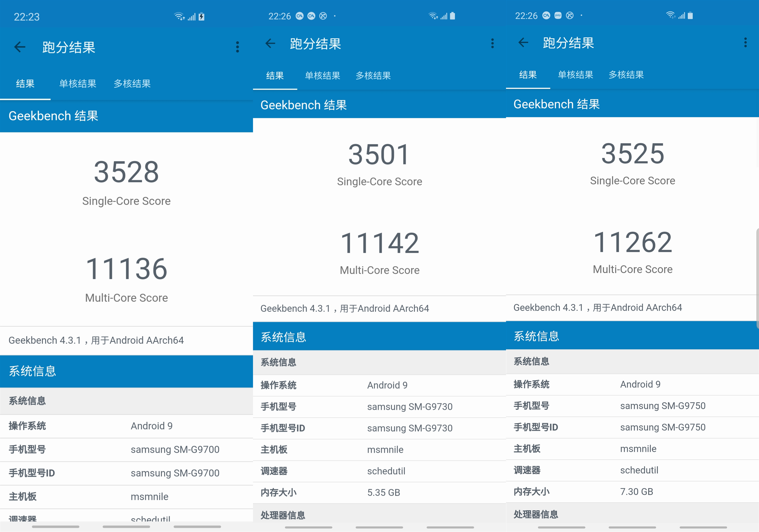Image resolution: width=759 pixels, height=532 pixels.
Task: Tap single-core score 3501
Action: click(x=379, y=155)
